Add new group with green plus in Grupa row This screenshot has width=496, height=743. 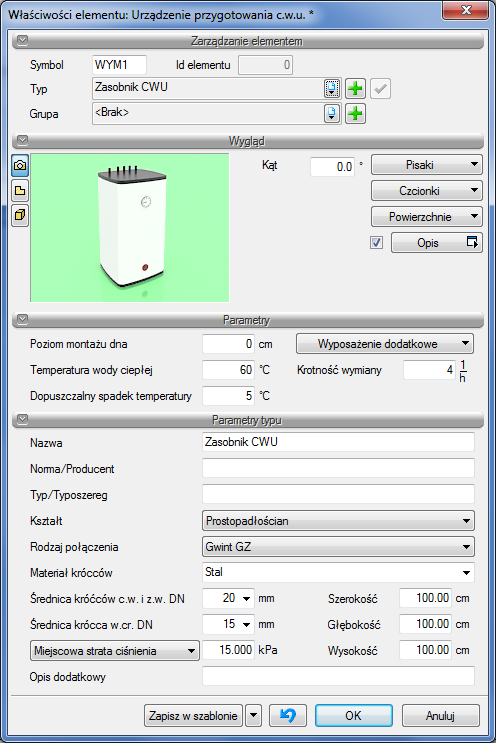(x=355, y=114)
